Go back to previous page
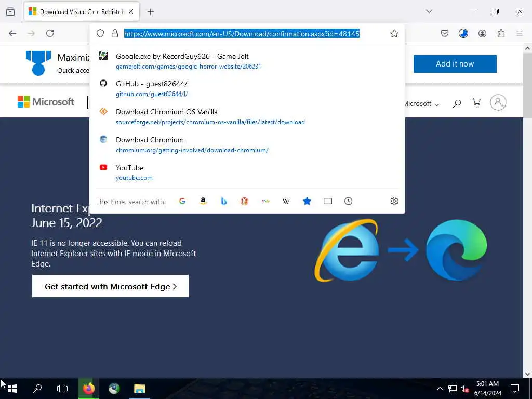Viewport: 532px width, 399px height. pos(12,33)
